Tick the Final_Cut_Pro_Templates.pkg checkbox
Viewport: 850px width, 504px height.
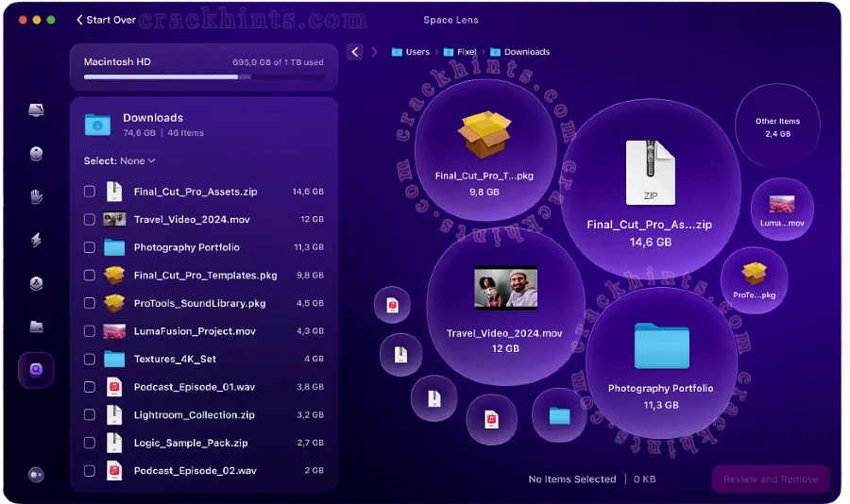[x=90, y=276]
